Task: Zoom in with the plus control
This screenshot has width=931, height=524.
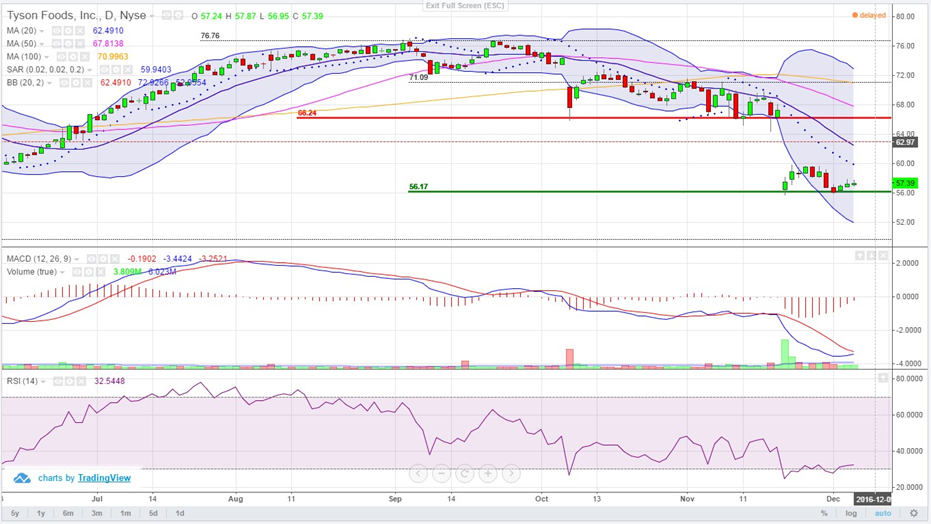Action: coord(488,473)
